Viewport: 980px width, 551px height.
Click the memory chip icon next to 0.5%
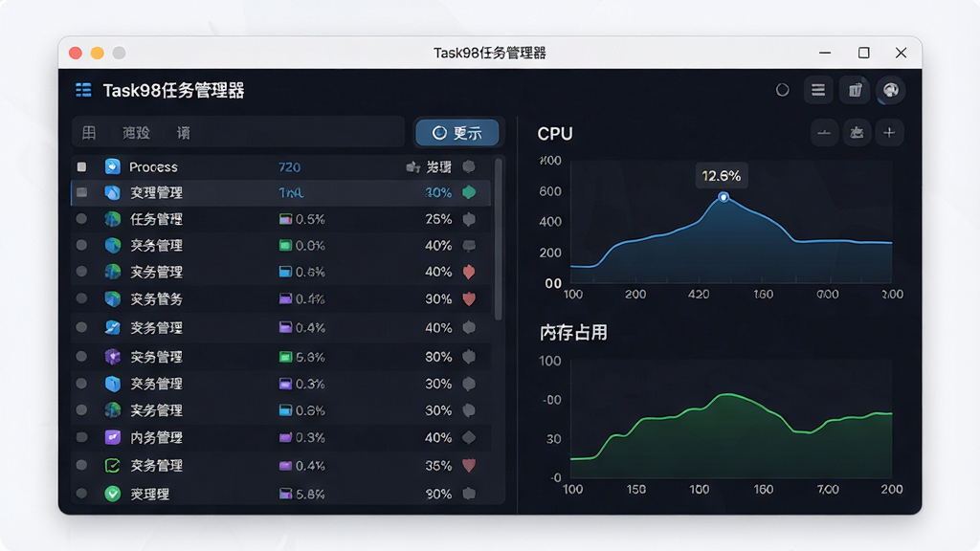point(285,219)
